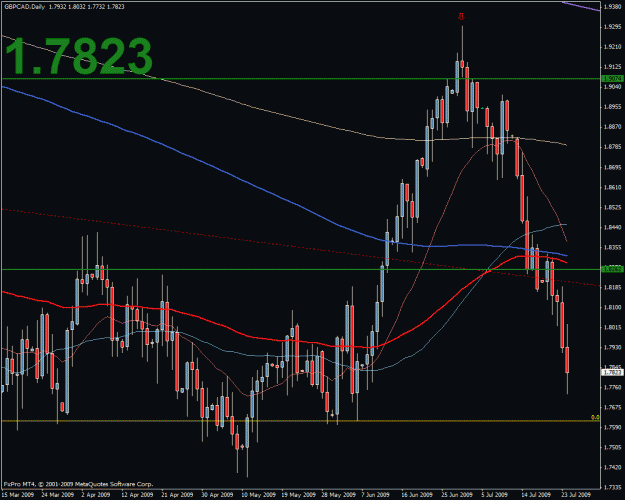Click the 1.8870 price axis label
Viewport: 625px width, 500px height.
pyautogui.click(x=613, y=127)
